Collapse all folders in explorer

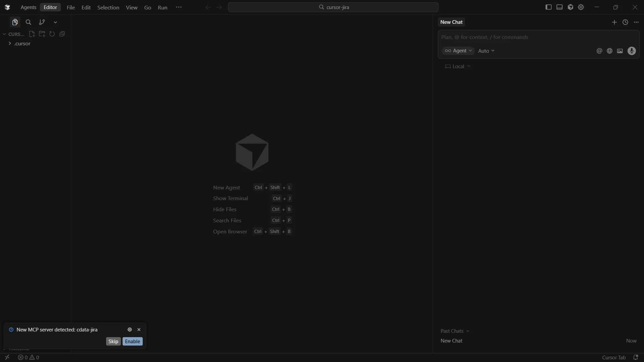(62, 34)
